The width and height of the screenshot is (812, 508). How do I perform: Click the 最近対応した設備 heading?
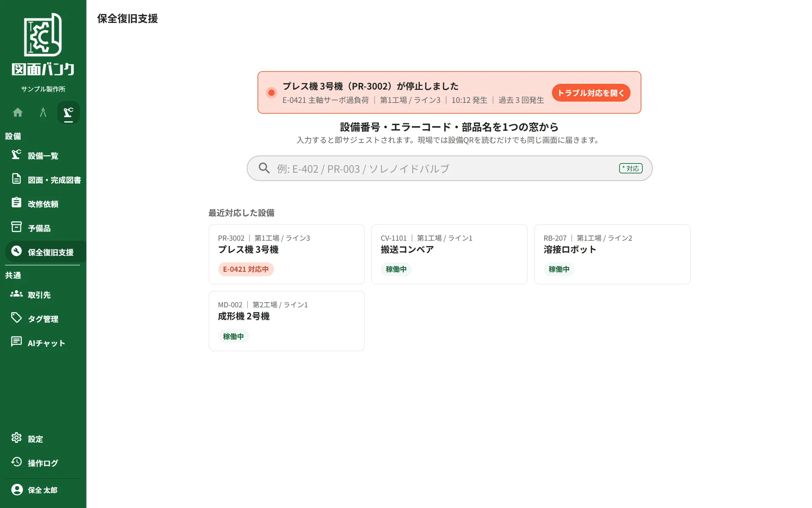coord(241,213)
